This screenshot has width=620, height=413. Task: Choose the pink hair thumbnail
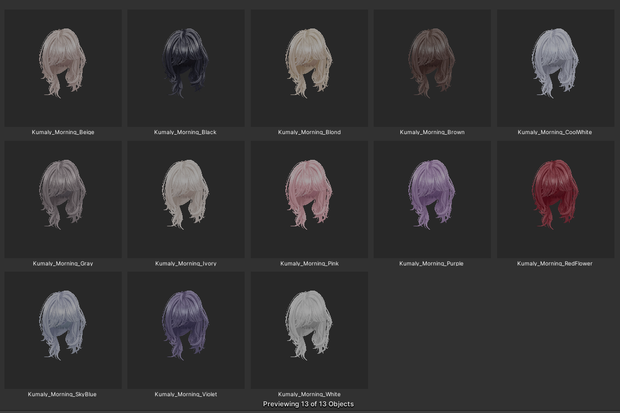(309, 199)
